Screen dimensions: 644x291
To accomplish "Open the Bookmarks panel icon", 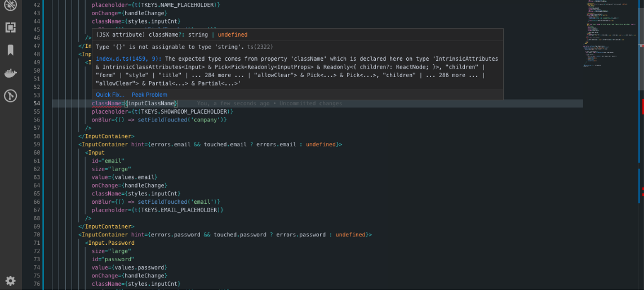I will 10,50.
